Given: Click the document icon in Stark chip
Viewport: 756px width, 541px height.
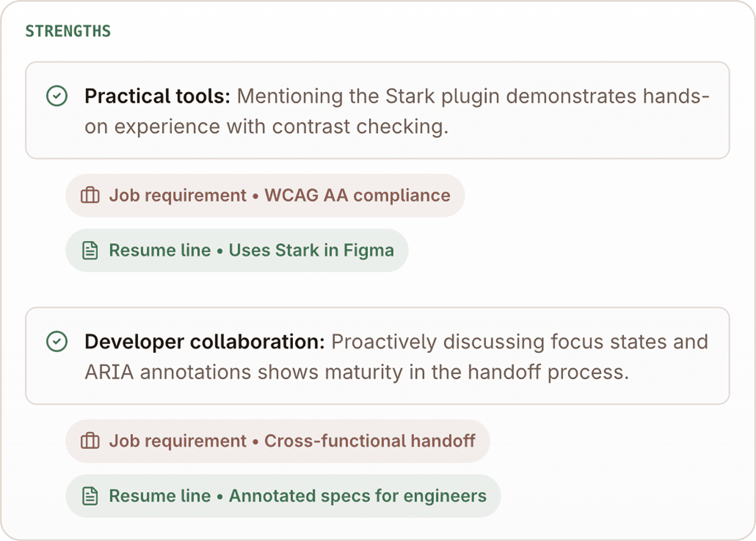Looking at the screenshot, I should (x=90, y=251).
